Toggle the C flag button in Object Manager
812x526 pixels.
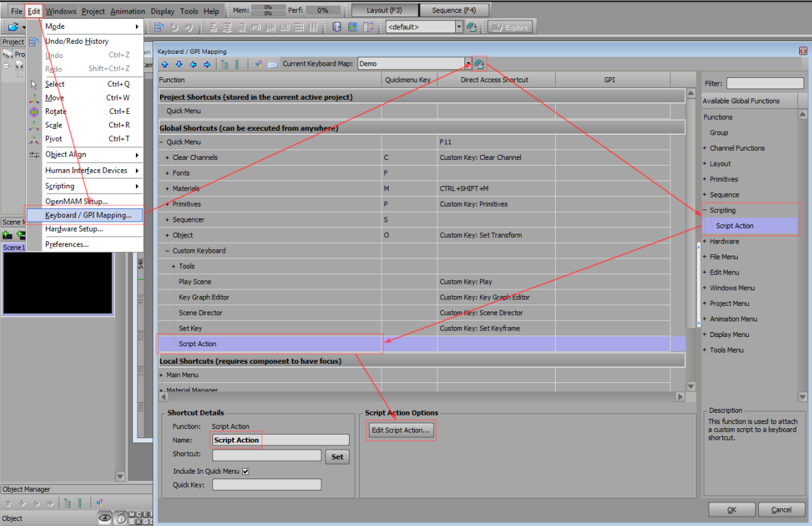point(139,514)
